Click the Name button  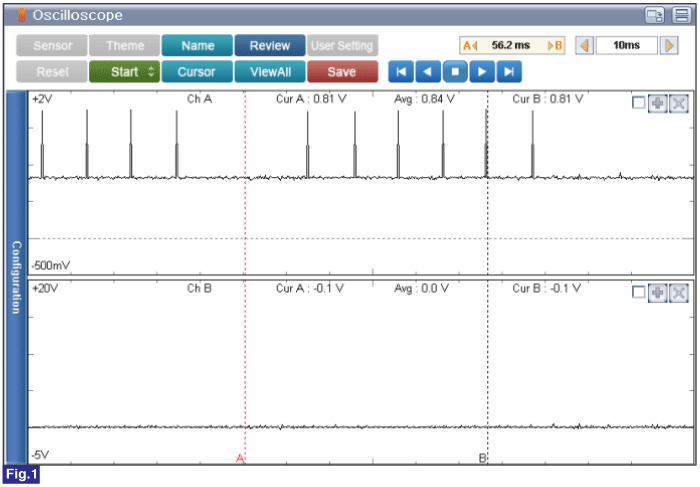197,46
